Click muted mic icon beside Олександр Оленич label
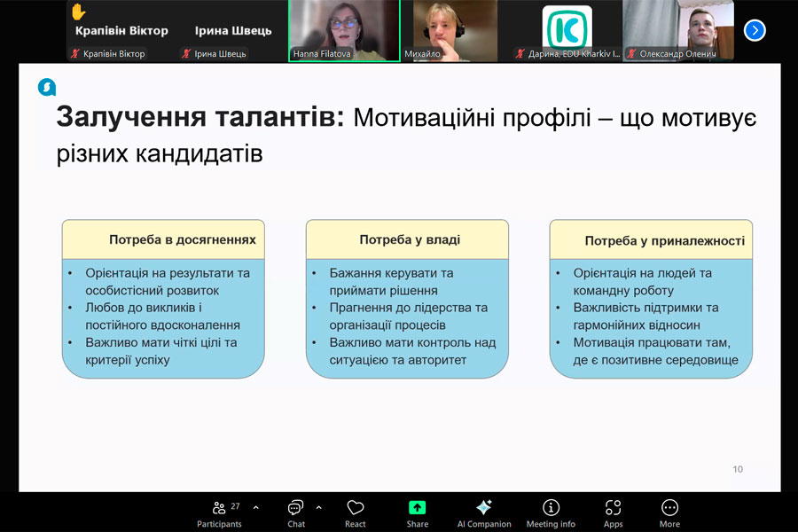This screenshot has width=798, height=532. (633, 54)
